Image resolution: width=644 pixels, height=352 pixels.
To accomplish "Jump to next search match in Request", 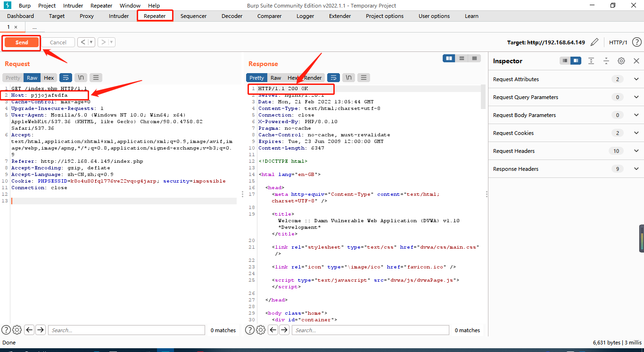I will (41, 330).
